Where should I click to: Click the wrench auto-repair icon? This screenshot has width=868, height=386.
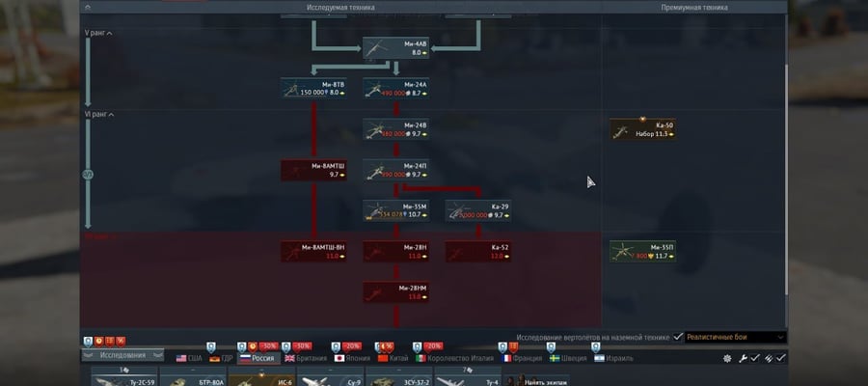click(x=743, y=358)
